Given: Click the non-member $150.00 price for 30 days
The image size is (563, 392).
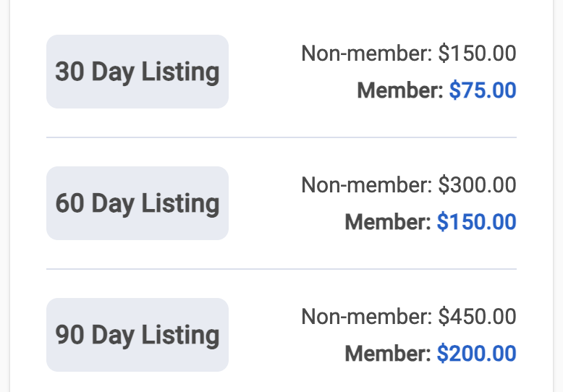Looking at the screenshot, I should (477, 53).
